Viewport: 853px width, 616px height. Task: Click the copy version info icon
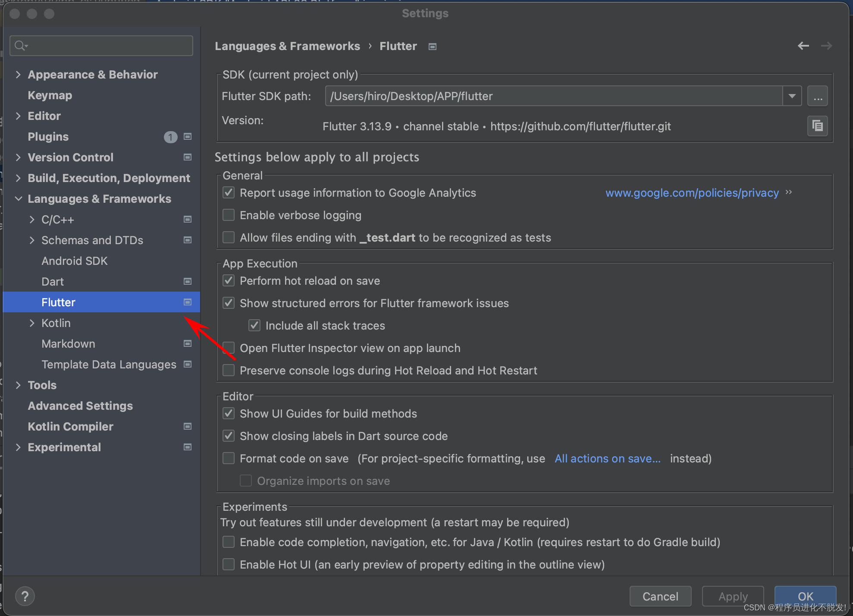(817, 126)
